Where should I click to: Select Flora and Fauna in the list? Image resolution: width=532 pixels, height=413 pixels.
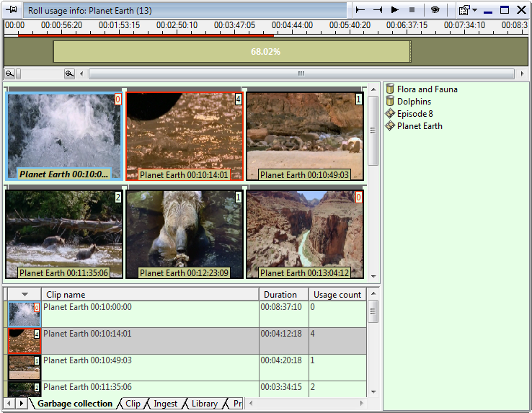coord(427,89)
